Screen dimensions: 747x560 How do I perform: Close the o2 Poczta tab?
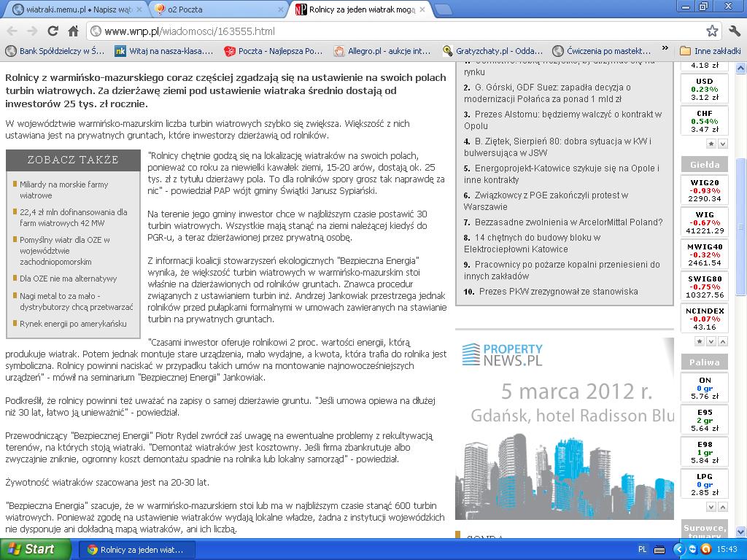[281, 9]
